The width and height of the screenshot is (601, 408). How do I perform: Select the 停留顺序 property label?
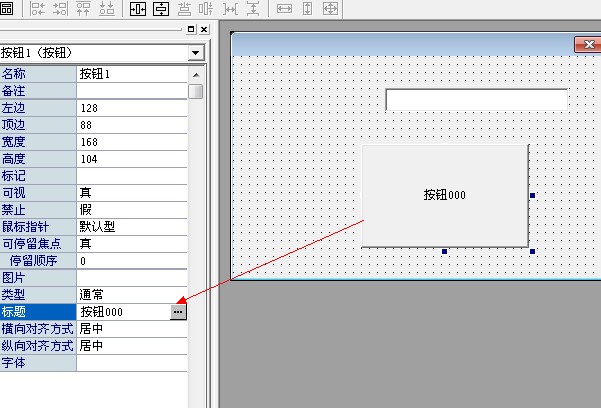[38, 261]
